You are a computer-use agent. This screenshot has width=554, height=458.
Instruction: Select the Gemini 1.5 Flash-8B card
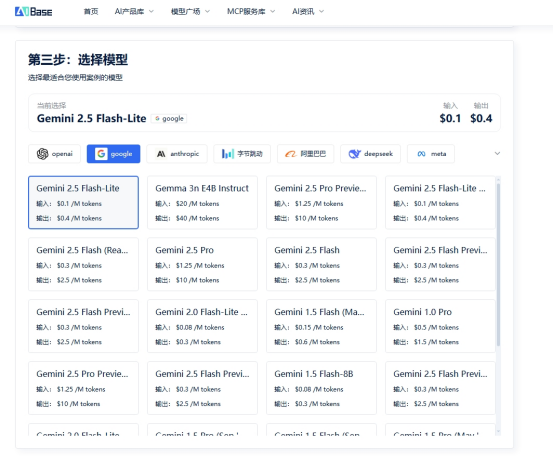(322, 388)
